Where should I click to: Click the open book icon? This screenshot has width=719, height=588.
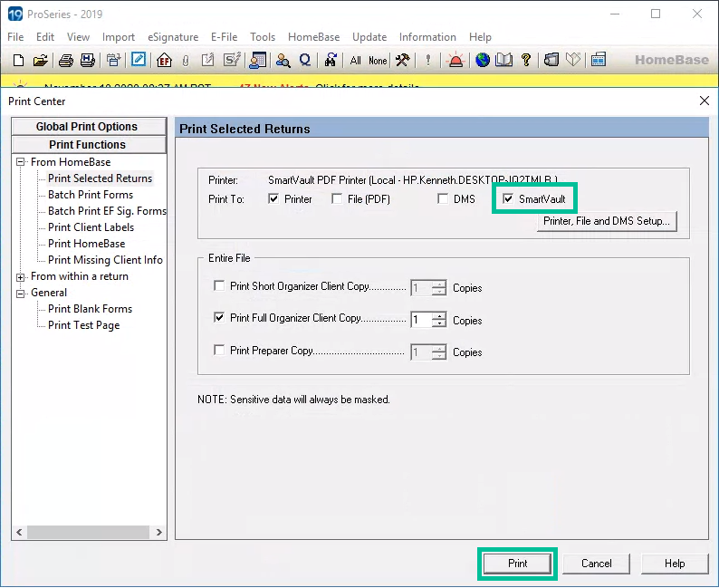pos(504,60)
